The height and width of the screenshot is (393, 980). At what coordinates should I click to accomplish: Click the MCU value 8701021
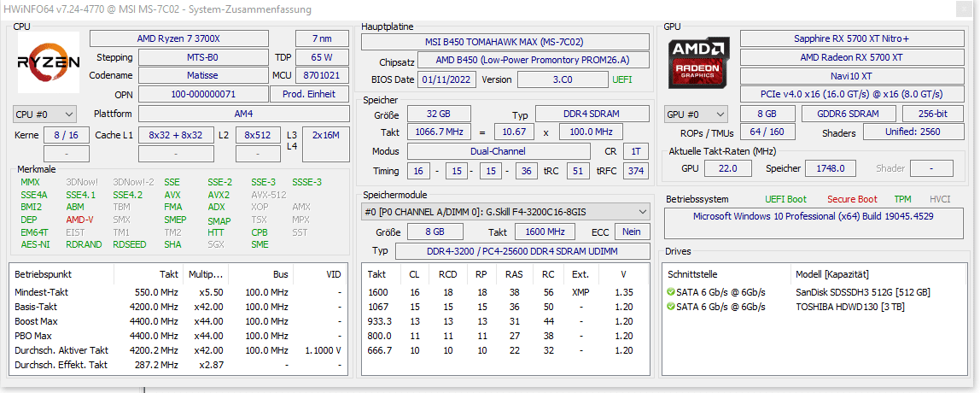click(x=322, y=76)
